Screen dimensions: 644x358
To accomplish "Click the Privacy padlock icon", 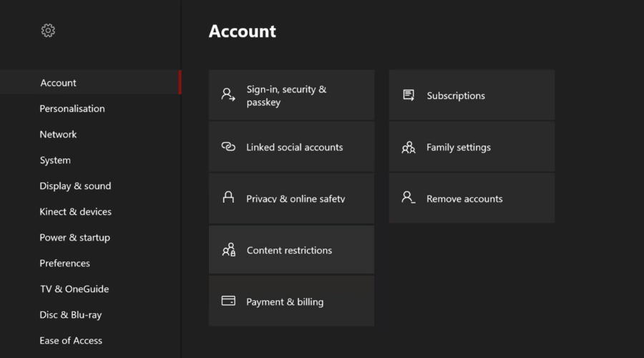I will [228, 198].
